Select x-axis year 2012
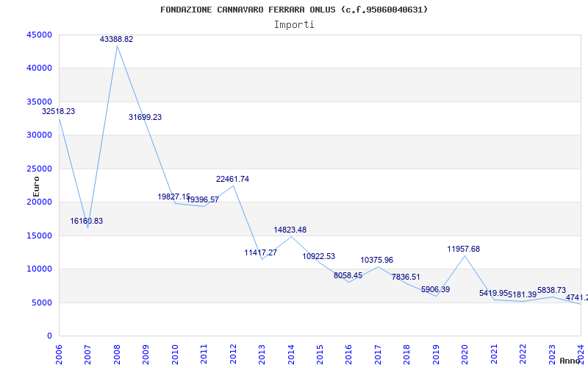 pyautogui.click(x=233, y=355)
